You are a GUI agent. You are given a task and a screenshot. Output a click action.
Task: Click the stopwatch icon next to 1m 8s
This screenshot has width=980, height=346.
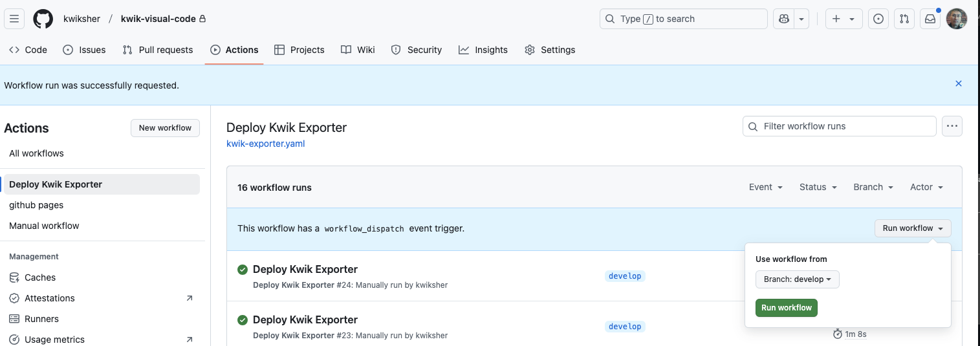click(x=838, y=334)
